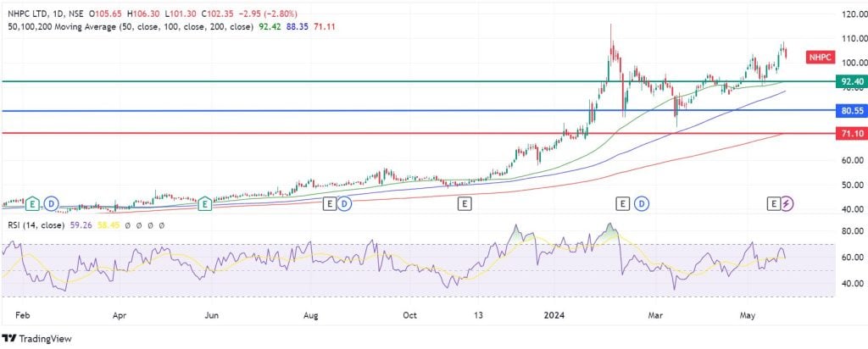Screen dimensions: 868x349
Task: Click the RSI average value 58.45
Action: pyautogui.click(x=108, y=225)
